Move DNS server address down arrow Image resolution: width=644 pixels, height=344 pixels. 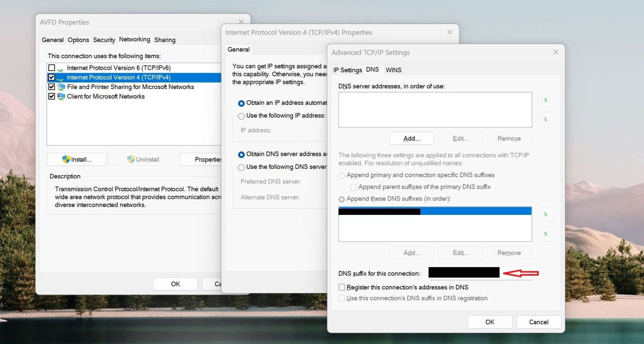[x=546, y=120]
